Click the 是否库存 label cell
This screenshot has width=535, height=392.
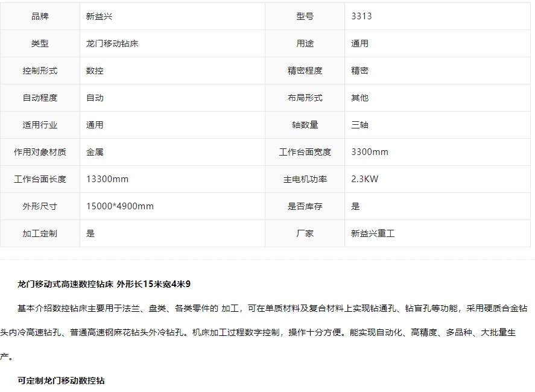(305, 206)
